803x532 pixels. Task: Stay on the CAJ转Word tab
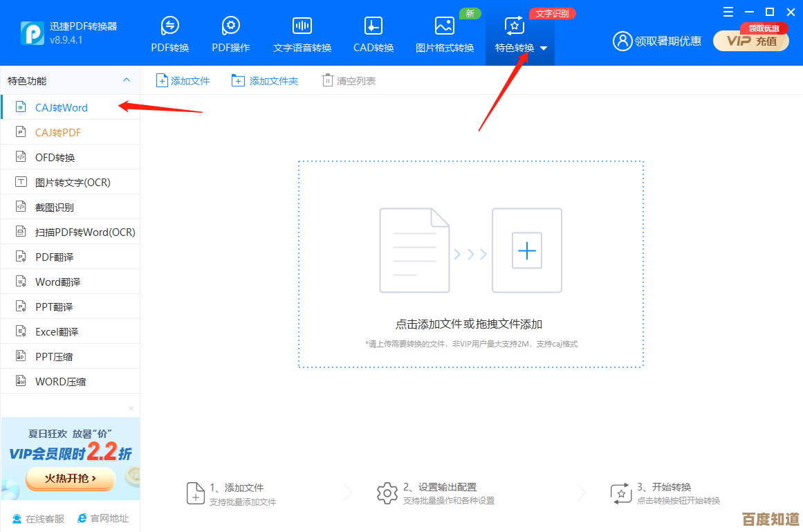(60, 107)
